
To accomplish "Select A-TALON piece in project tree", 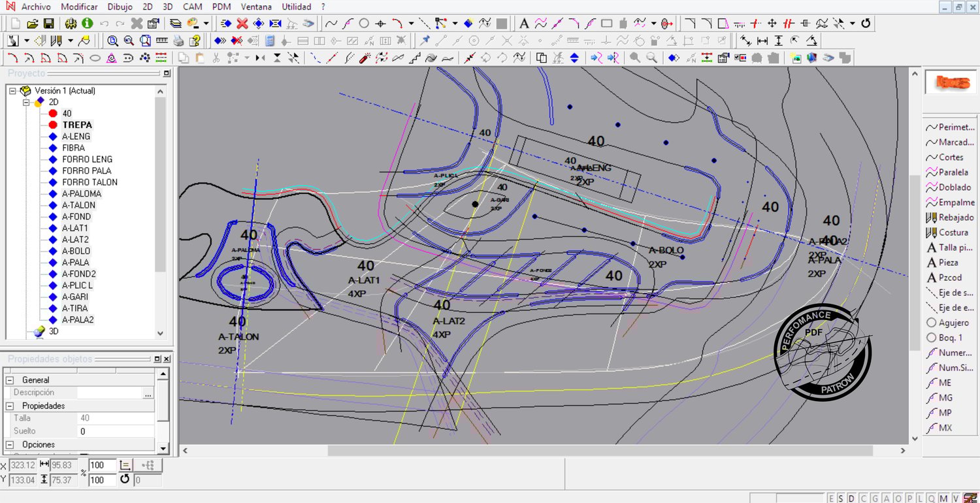I will point(78,205).
